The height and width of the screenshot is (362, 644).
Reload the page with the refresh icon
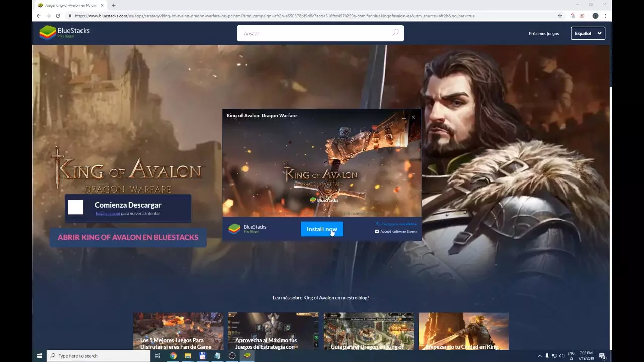58,16
